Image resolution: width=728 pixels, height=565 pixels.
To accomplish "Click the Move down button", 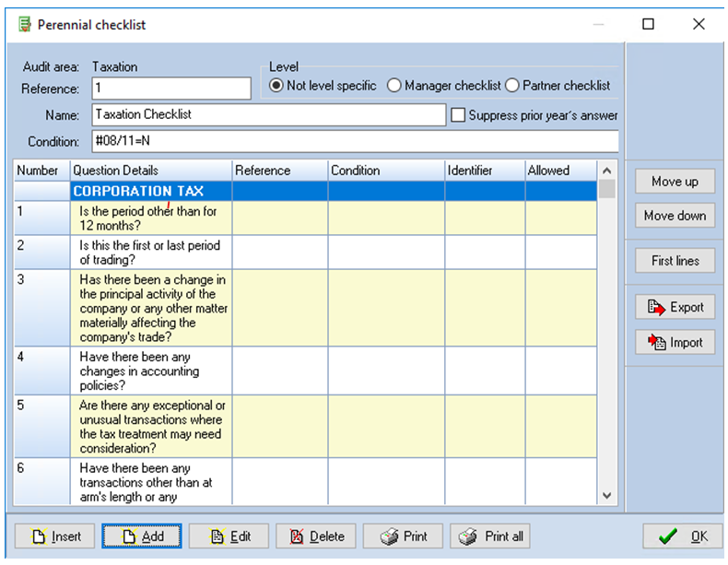I will pyautogui.click(x=675, y=216).
